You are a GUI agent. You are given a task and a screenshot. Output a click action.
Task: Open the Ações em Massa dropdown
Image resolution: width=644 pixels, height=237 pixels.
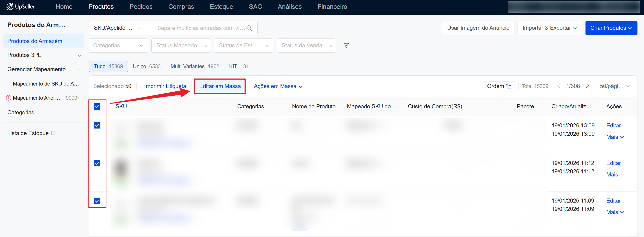click(278, 86)
